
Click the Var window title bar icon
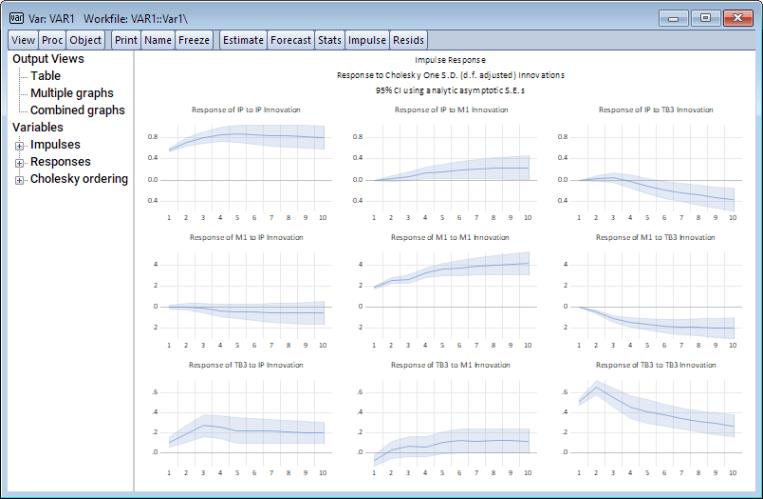[x=16, y=18]
